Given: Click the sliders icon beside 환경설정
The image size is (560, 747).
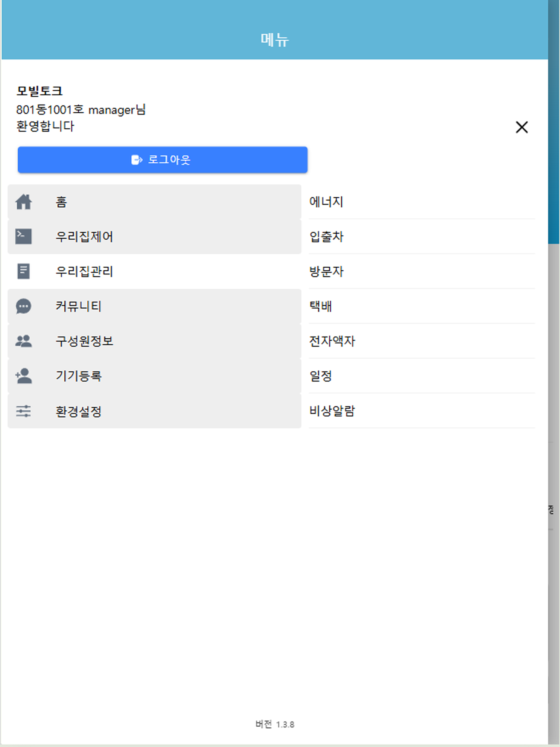Looking at the screenshot, I should pos(23,411).
